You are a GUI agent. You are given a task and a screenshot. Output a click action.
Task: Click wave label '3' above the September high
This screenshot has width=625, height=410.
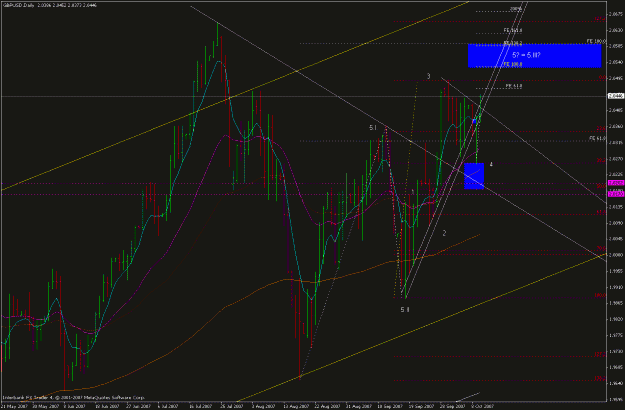(428, 76)
